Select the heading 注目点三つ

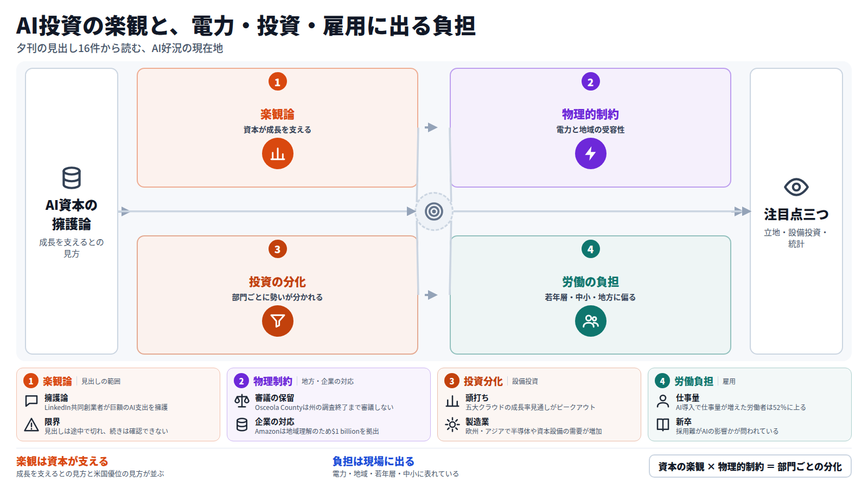pyautogui.click(x=796, y=215)
